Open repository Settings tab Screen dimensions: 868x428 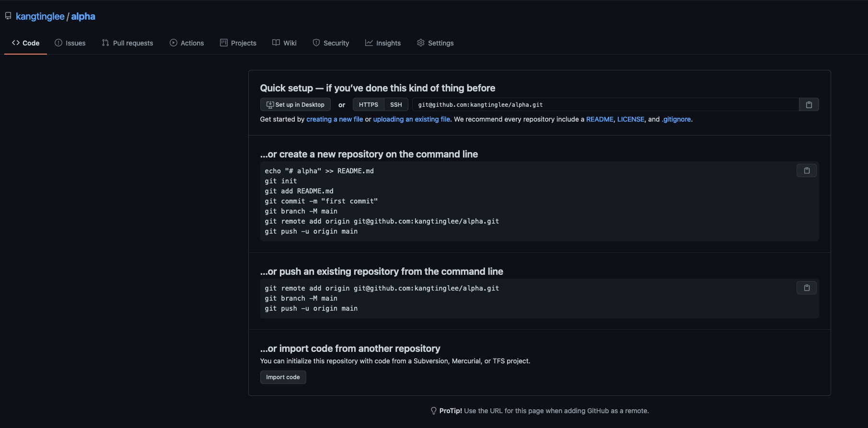tap(435, 43)
